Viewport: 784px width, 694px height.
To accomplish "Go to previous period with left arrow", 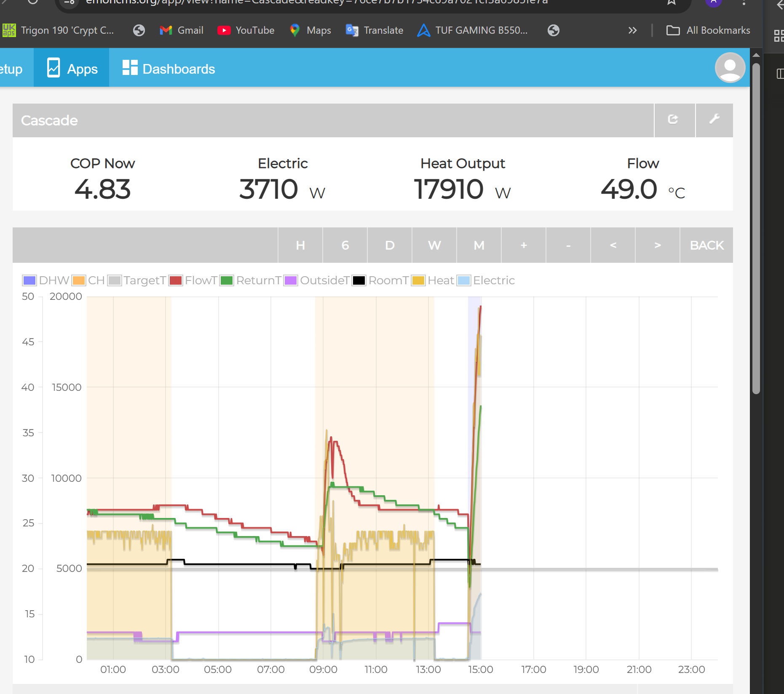I will tap(613, 245).
